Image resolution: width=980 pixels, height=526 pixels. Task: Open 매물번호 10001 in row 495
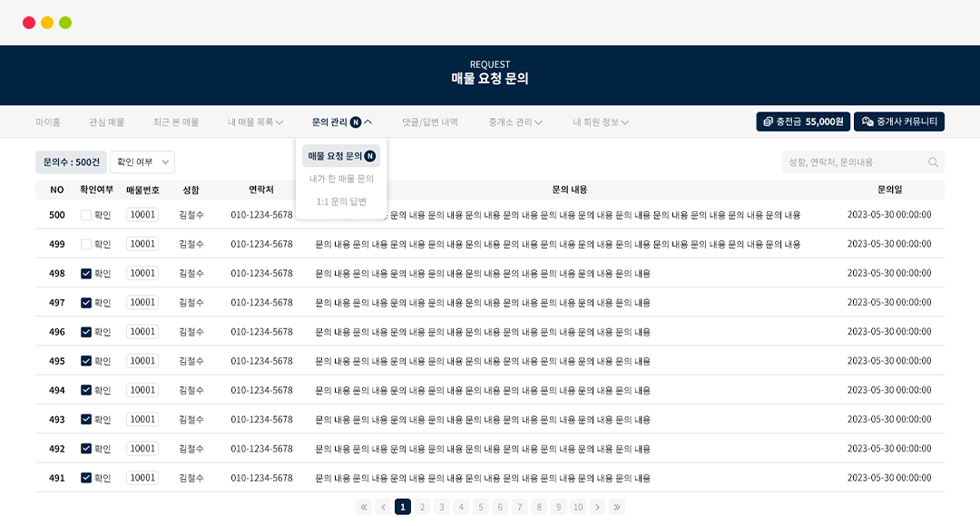(142, 361)
